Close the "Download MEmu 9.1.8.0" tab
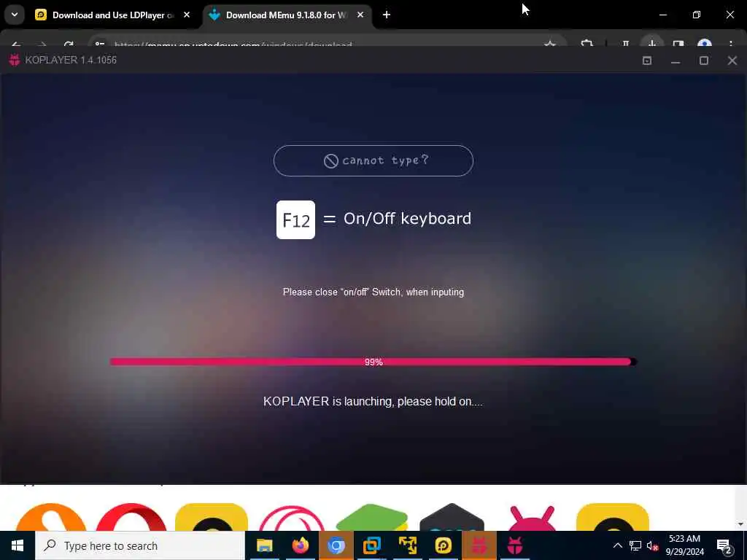Image resolution: width=747 pixels, height=560 pixels. coord(360,15)
